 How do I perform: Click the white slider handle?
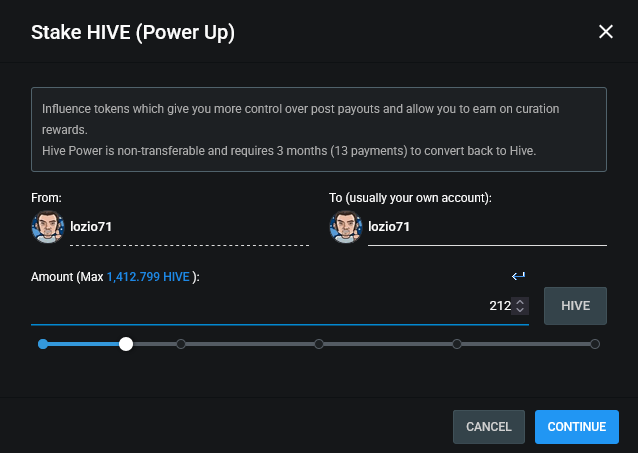[x=126, y=344]
